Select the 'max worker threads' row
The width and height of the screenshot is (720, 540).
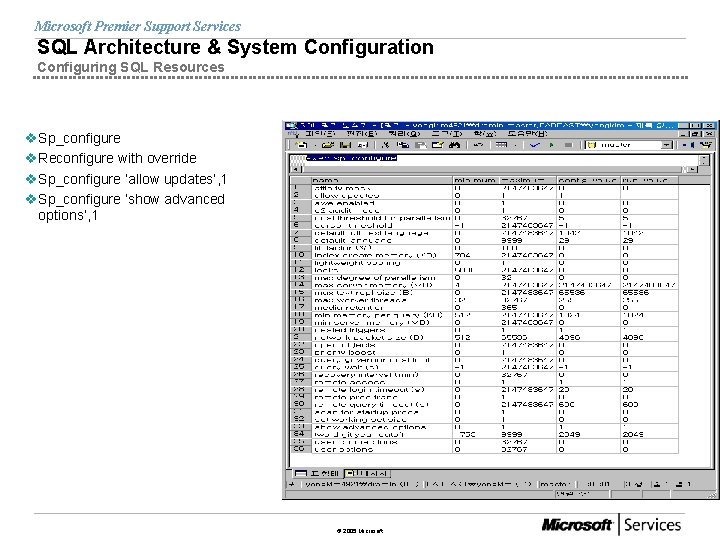(x=484, y=300)
